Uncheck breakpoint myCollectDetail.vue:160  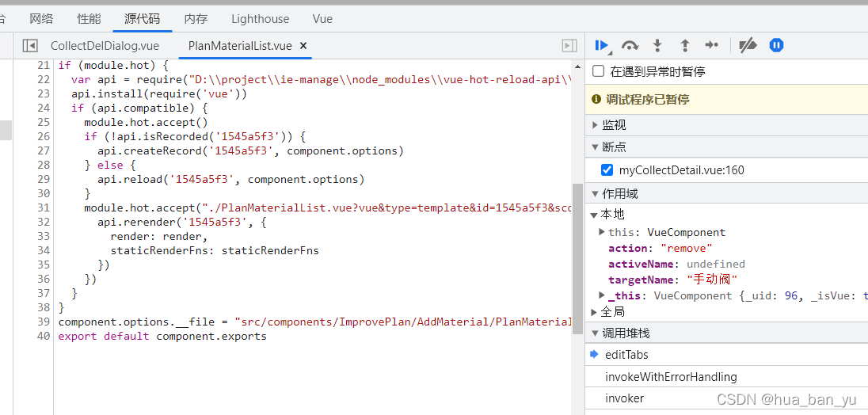click(x=607, y=169)
